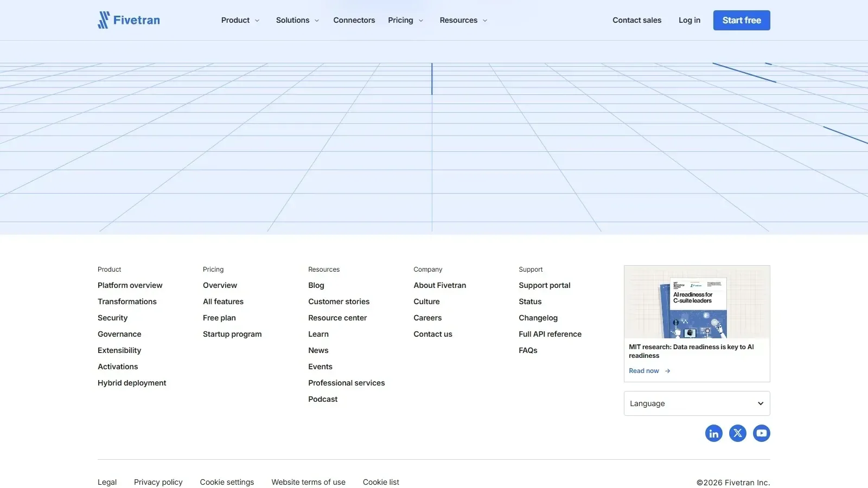Screen dimensions: 868x488
Task: Visit the Extensibility page link
Action: (119, 350)
